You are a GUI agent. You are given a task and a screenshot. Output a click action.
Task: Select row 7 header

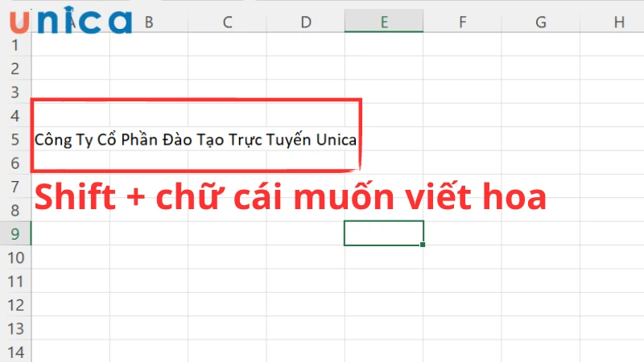point(15,187)
